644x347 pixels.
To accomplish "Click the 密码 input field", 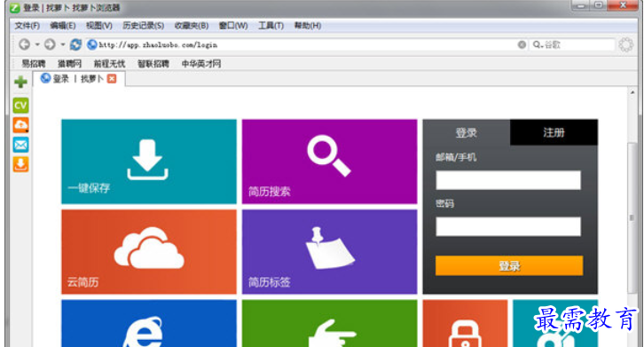I will click(508, 226).
